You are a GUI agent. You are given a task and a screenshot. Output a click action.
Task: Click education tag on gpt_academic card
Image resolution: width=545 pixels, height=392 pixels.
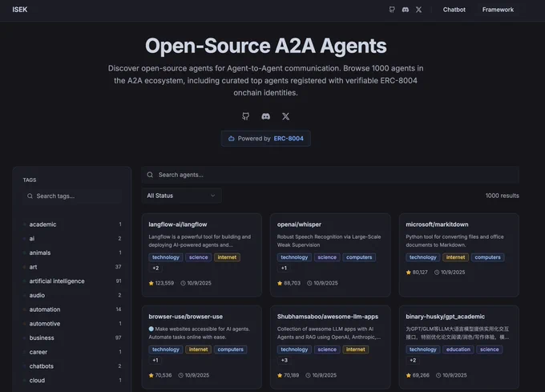[458, 350]
